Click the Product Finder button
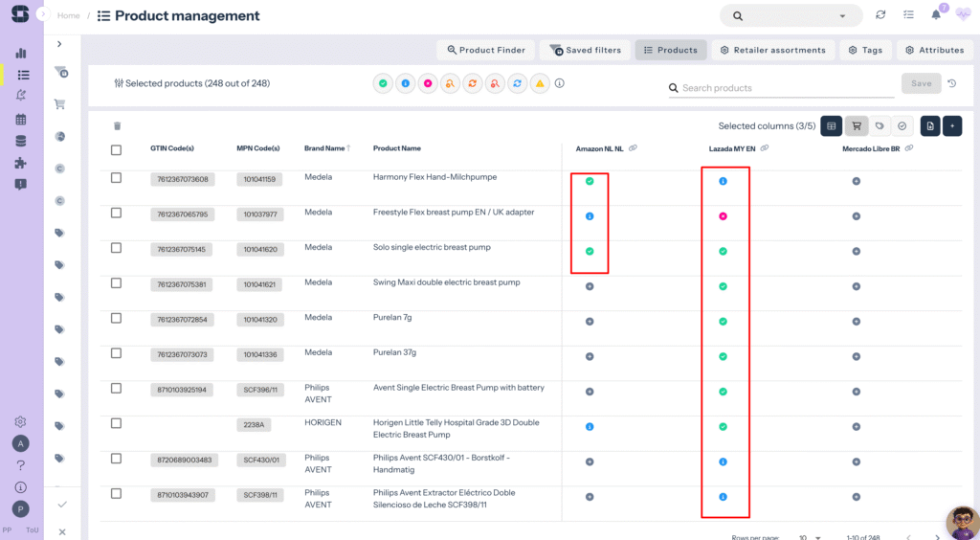 (x=485, y=50)
